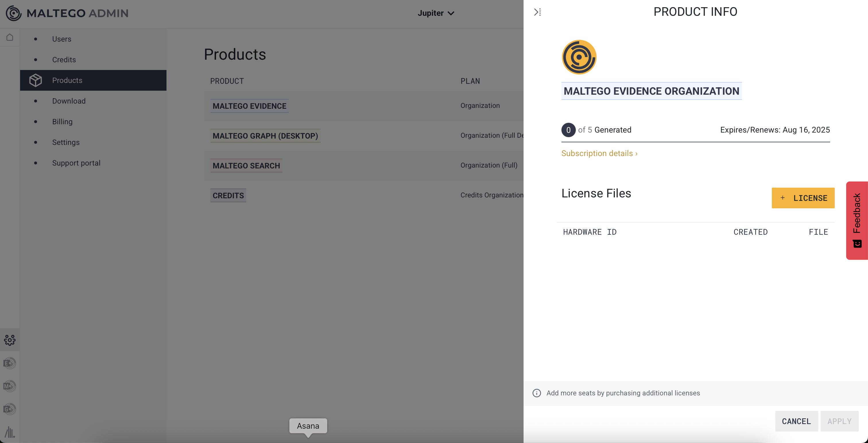
Task: Click the Maltego Admin logo in header
Action: [67, 13]
